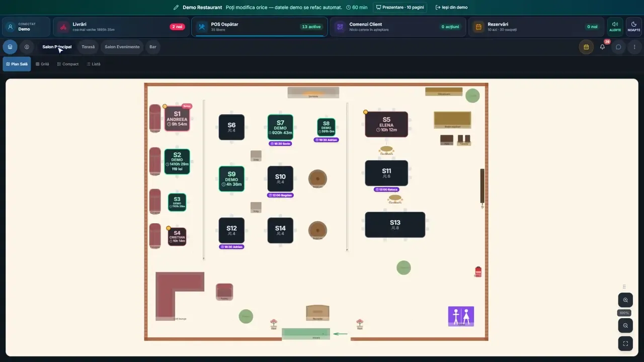
Task: Click the ALERTE sound icon
Action: click(x=615, y=27)
